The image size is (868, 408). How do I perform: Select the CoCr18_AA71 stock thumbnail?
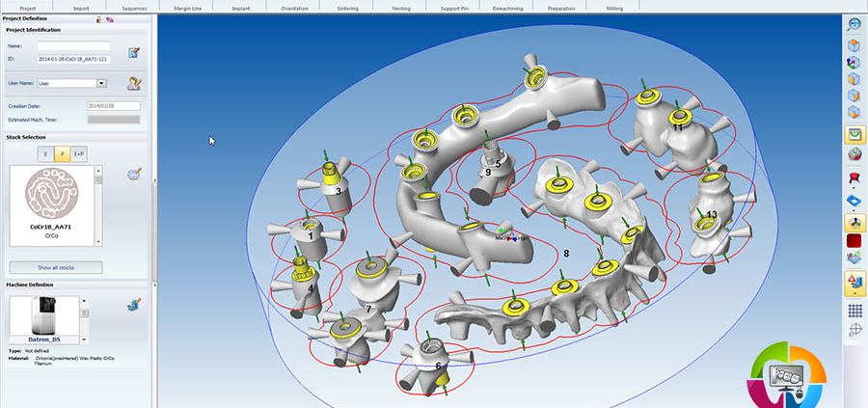[52, 194]
